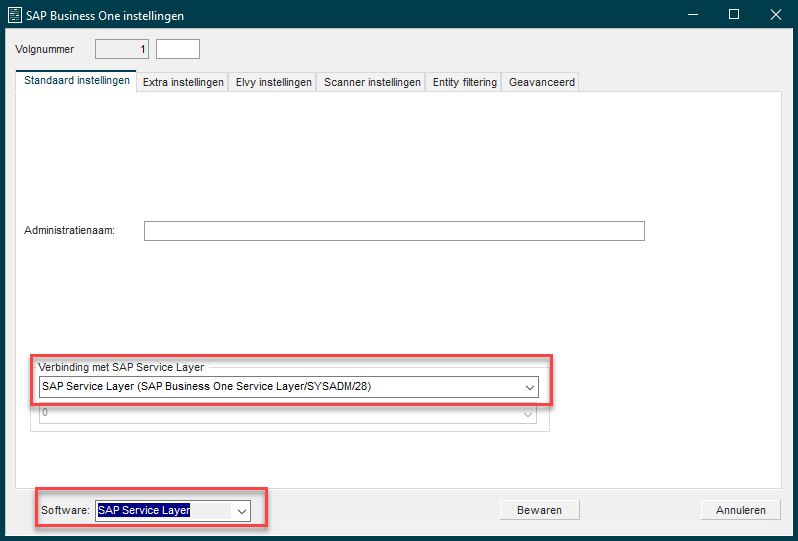Select the Entity filtering tab

(x=464, y=82)
